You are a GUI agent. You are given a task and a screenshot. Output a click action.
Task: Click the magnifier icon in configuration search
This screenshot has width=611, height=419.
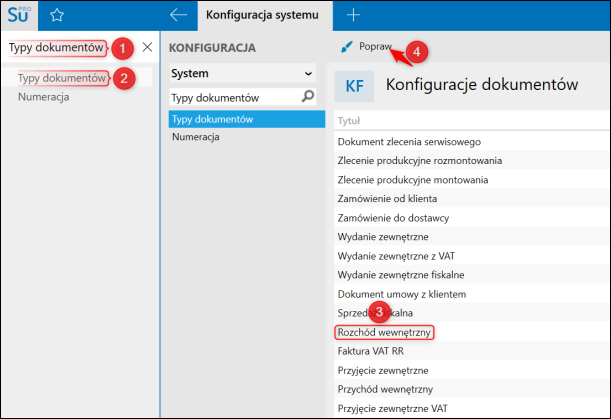pyautogui.click(x=308, y=97)
